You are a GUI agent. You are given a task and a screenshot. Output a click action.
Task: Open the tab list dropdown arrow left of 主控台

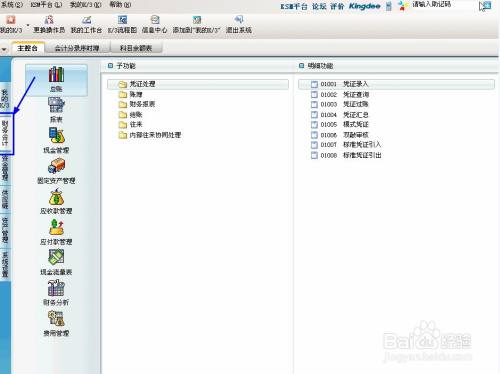(4, 49)
